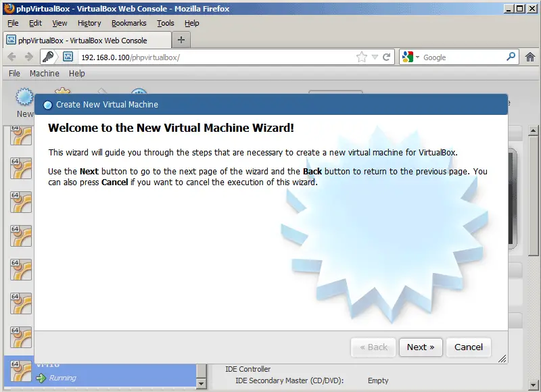Click the disabled Back button in the wizard
Screen dimensions: 541x392
[373, 347]
